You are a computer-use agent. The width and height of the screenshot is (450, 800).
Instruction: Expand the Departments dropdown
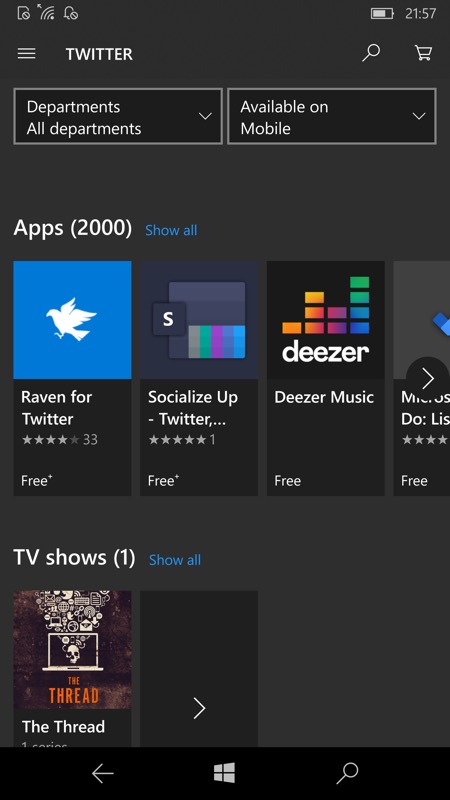(x=118, y=116)
